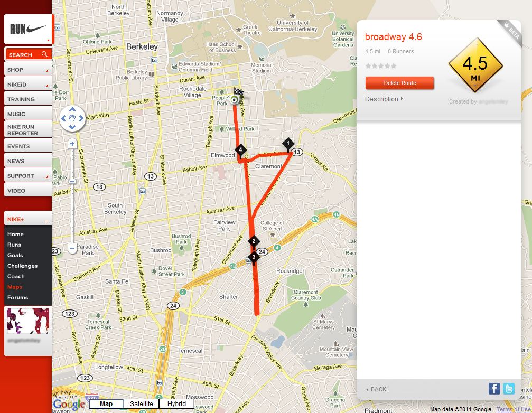Expand the route Description
Screen dimensions: 532x413
click(384, 99)
